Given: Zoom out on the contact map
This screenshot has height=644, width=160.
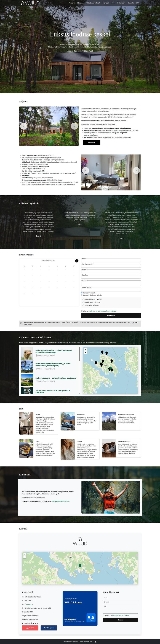Looking at the screenshot, I should (25, 557).
